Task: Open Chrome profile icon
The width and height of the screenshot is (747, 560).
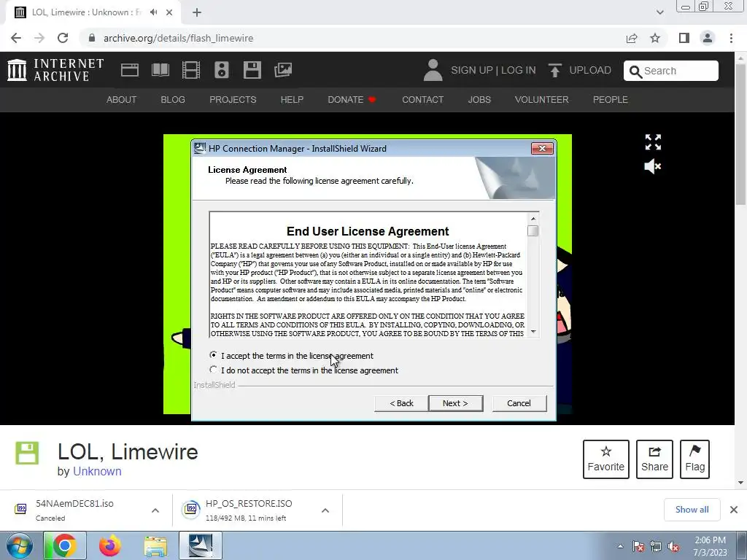Action: tap(708, 38)
